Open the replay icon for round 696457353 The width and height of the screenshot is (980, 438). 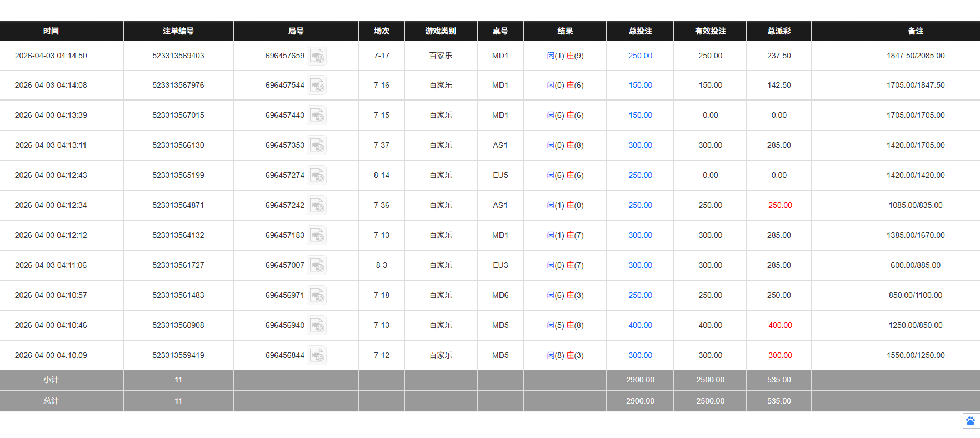(317, 146)
